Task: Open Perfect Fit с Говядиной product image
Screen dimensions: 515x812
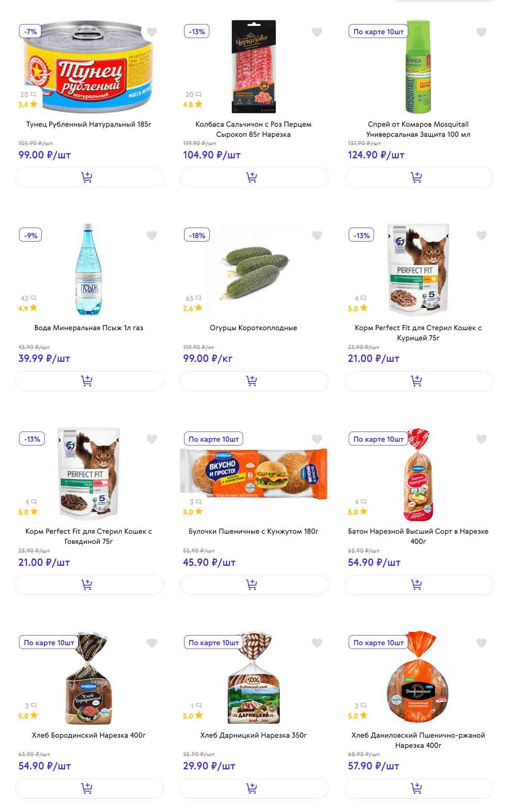Action: click(x=89, y=473)
